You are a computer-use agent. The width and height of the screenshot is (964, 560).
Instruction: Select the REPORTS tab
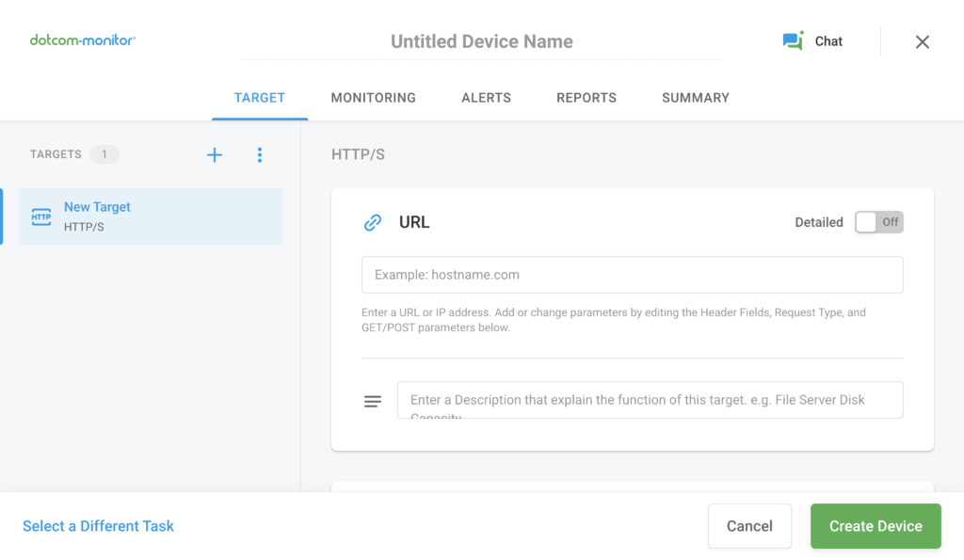coord(586,98)
